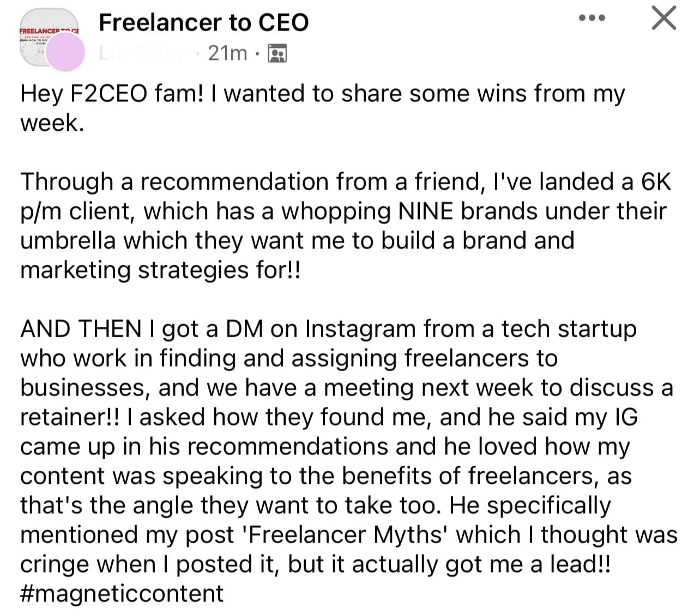Go to the Freelancer to CEO group name

click(x=204, y=22)
